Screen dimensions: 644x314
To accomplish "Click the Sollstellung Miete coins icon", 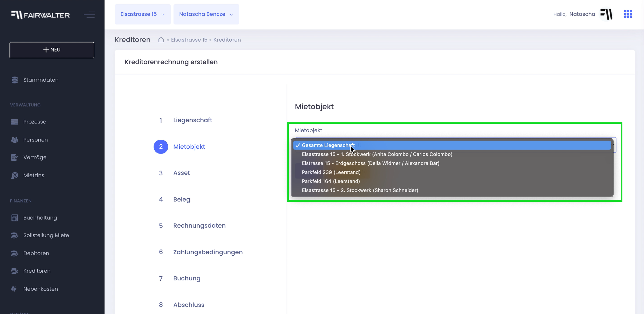I will 15,235.
